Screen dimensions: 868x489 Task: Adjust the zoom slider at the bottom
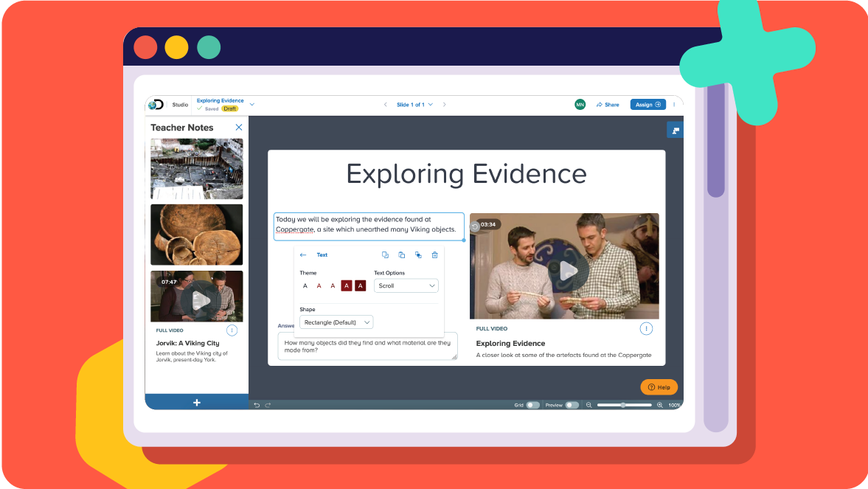624,404
